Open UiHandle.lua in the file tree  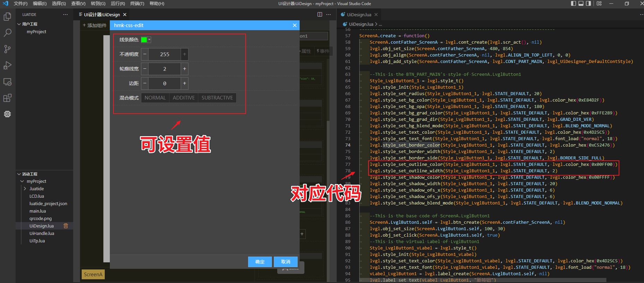(42, 233)
